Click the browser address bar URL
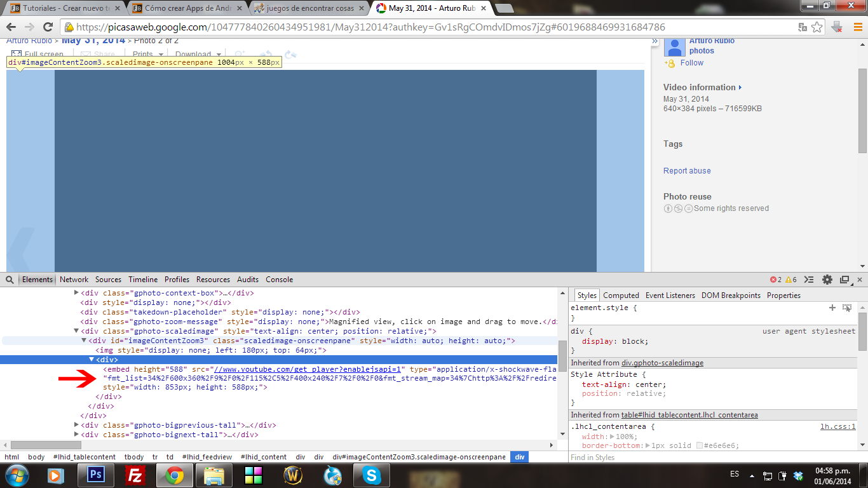Viewport: 868px width, 488px height. pos(370,27)
